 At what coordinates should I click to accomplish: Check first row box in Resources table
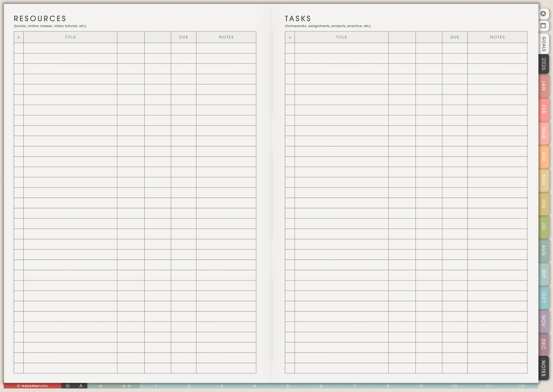[x=19, y=48]
